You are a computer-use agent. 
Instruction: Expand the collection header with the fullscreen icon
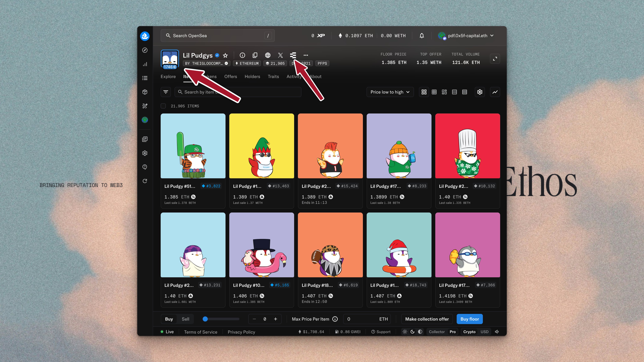[495, 59]
